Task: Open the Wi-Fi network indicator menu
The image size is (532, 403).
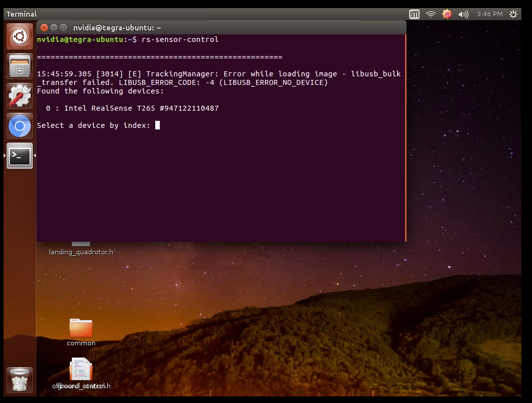Action: point(430,14)
